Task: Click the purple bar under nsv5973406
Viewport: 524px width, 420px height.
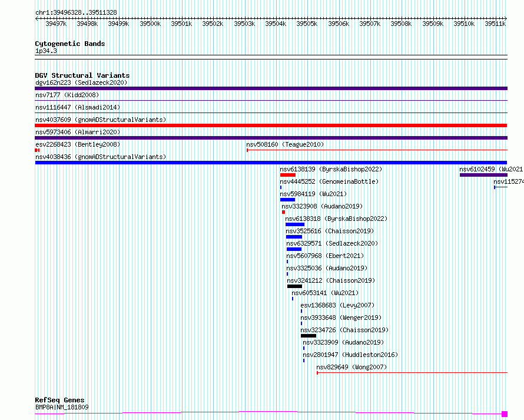Action: point(271,138)
